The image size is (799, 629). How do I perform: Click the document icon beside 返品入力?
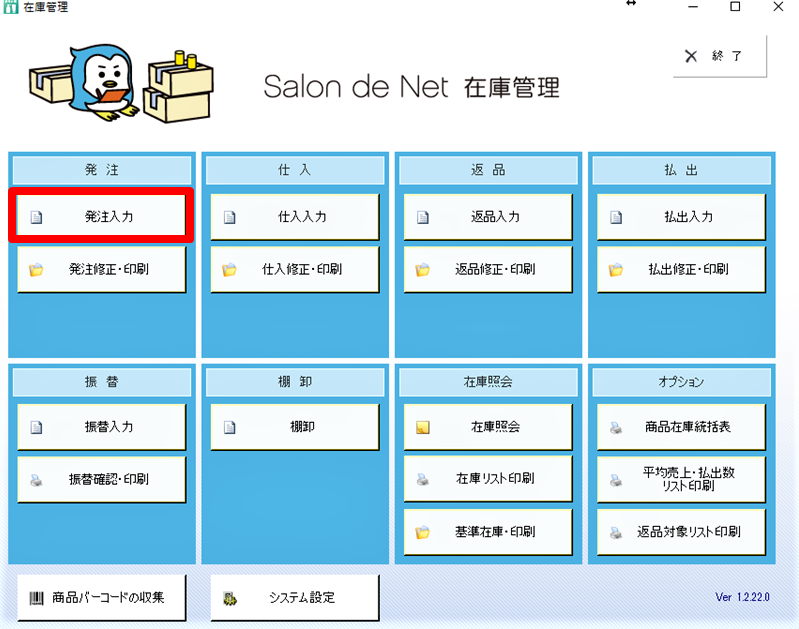[x=422, y=217]
